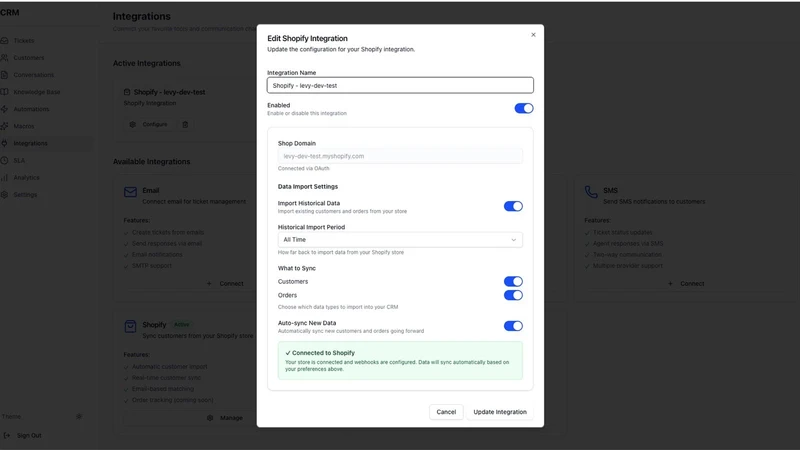This screenshot has width=800, height=450.
Task: Toggle Orders sync switch
Action: click(x=513, y=295)
